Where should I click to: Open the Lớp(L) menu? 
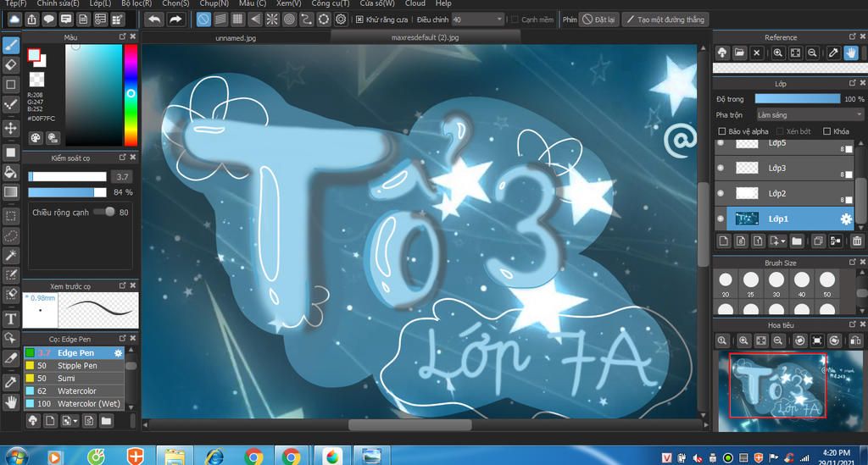tap(100, 3)
